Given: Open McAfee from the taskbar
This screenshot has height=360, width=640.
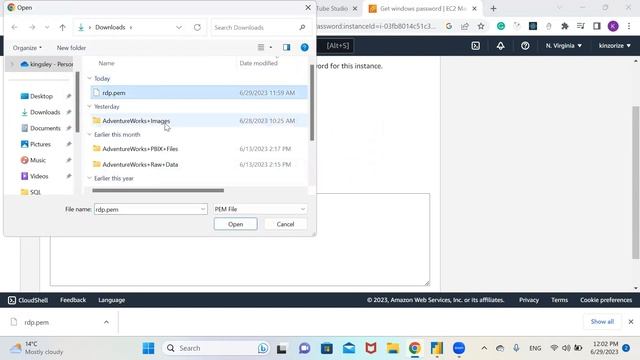Looking at the screenshot, I should point(371,348).
